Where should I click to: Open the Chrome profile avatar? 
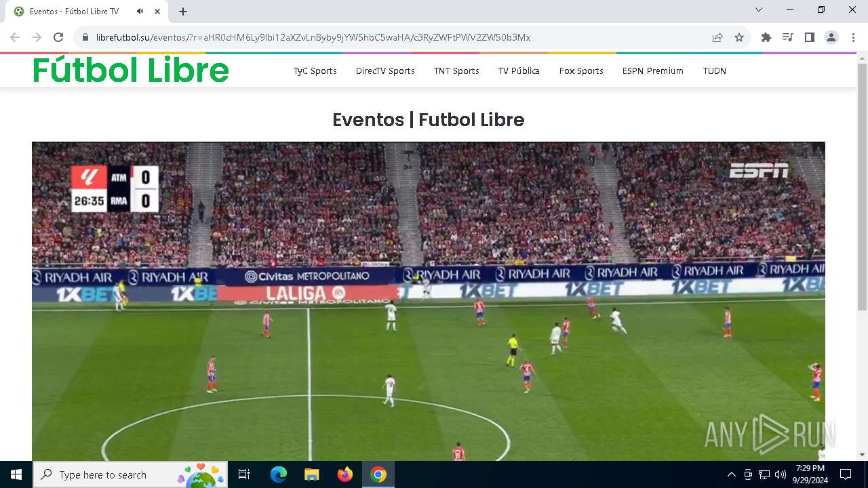[x=831, y=37]
